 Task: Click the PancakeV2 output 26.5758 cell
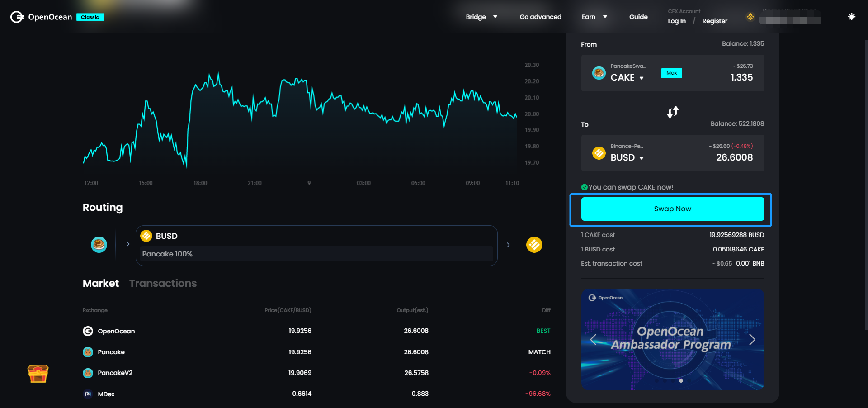[416, 373]
